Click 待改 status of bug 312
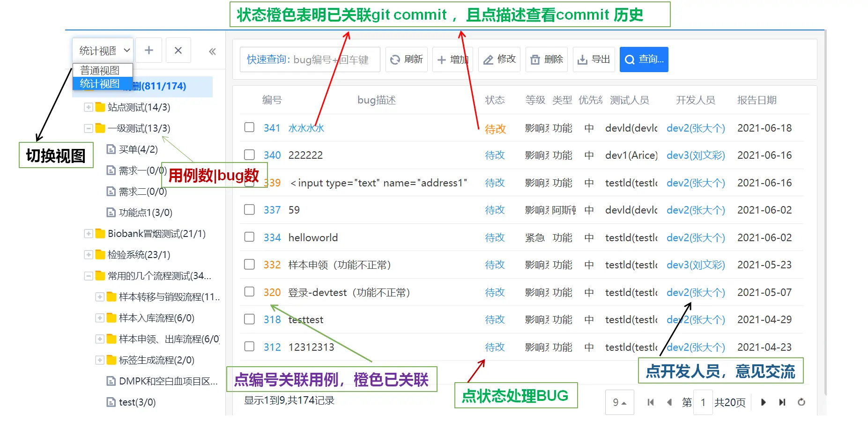Image resolution: width=868 pixels, height=436 pixels. pyautogui.click(x=495, y=347)
